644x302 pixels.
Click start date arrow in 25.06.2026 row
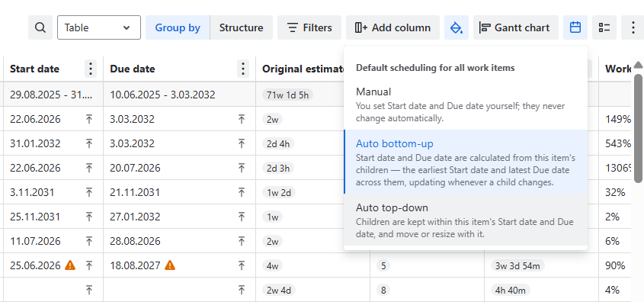(89, 265)
